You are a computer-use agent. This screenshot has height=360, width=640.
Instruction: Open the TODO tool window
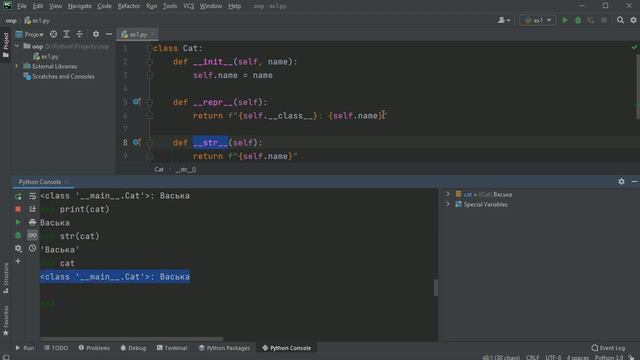(x=56, y=348)
